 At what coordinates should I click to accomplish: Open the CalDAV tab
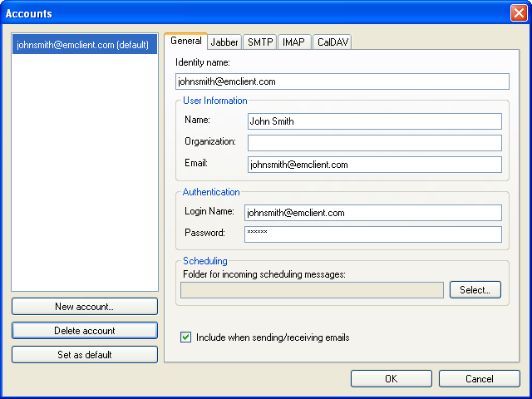pyautogui.click(x=332, y=42)
